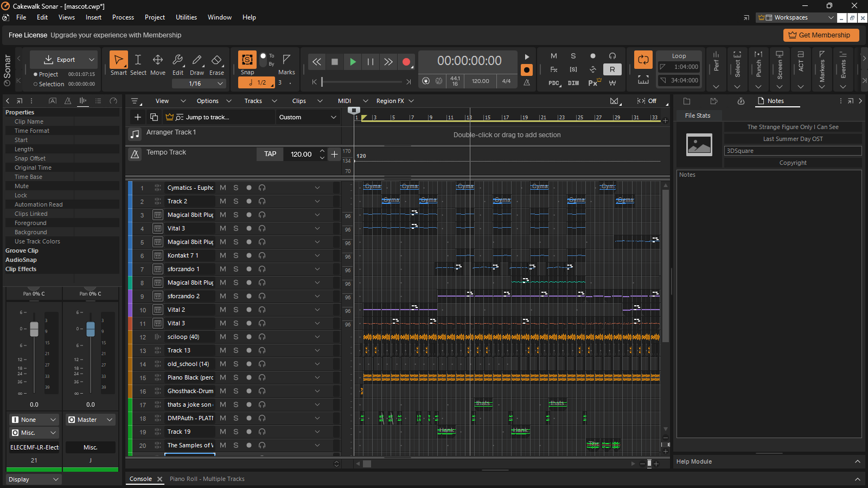Expand the Ghosthack-Drum track row
Viewport: 868px width, 488px height.
[x=317, y=391]
